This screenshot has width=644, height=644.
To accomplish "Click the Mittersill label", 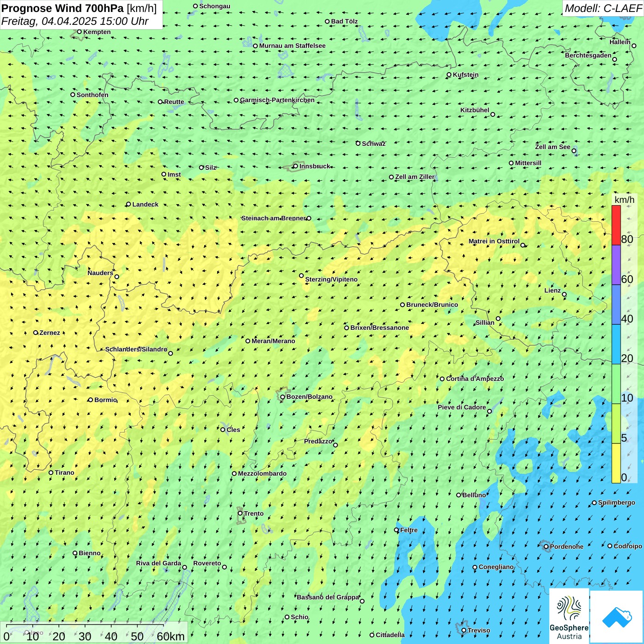I will tap(528, 163).
